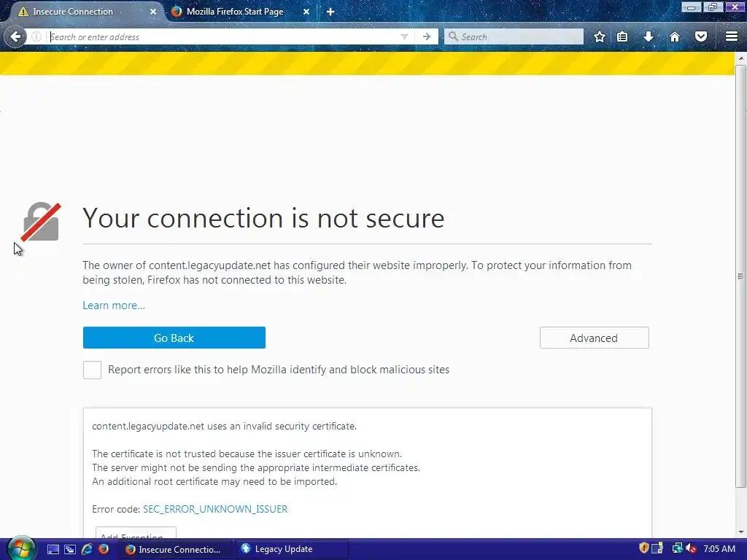Open the Firefox hamburger menu

point(732,36)
